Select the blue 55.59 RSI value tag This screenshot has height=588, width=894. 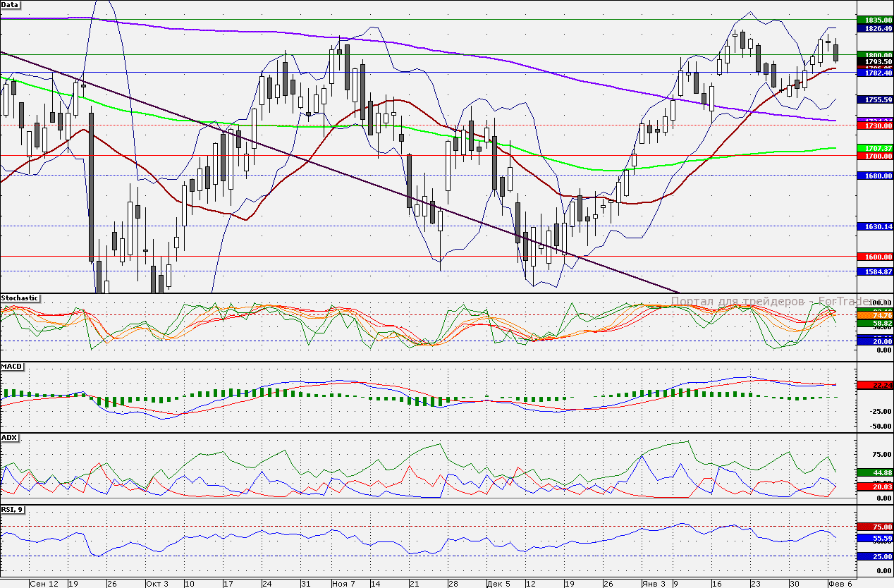pos(875,537)
